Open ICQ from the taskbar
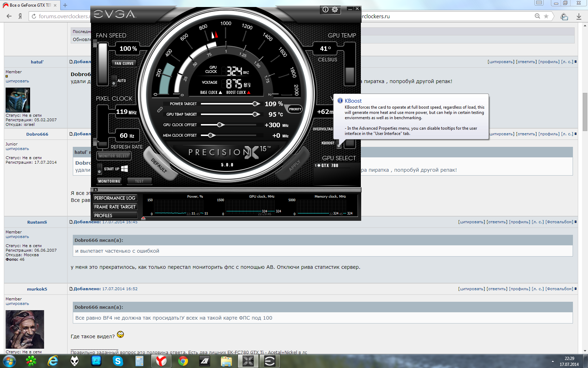This screenshot has width=588, height=368. [x=31, y=361]
